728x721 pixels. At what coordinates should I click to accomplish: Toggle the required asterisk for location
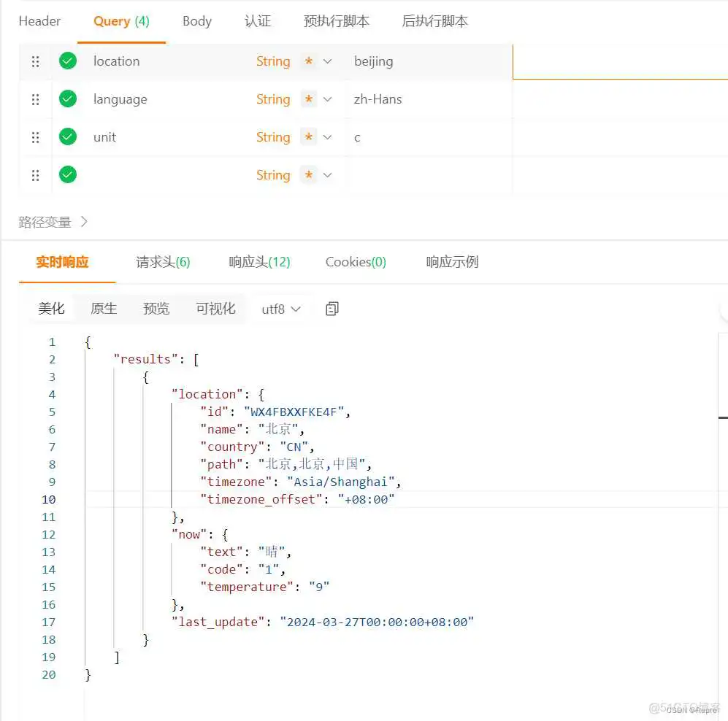[x=308, y=61]
